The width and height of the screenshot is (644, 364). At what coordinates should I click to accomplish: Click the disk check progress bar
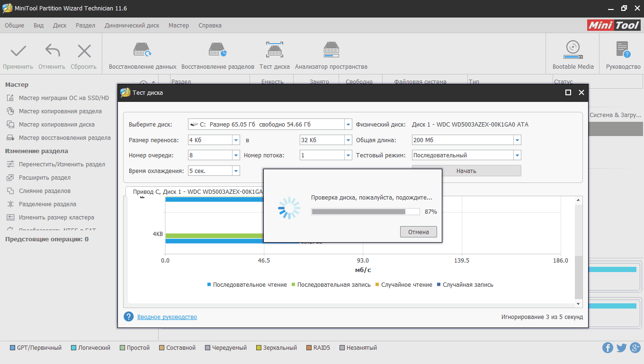point(365,211)
